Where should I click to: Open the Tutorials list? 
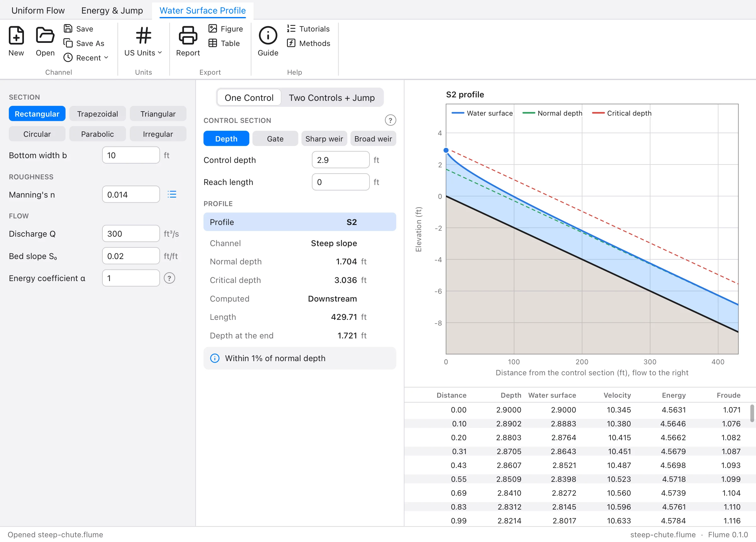coord(308,29)
